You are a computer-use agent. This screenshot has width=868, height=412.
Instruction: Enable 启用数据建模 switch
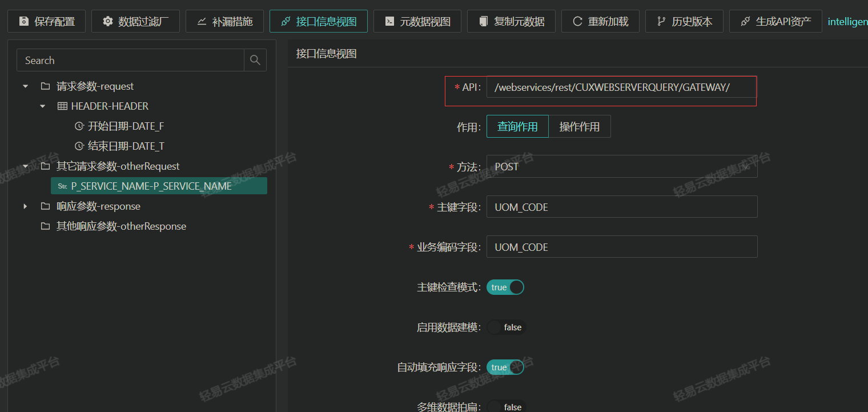[x=505, y=327]
